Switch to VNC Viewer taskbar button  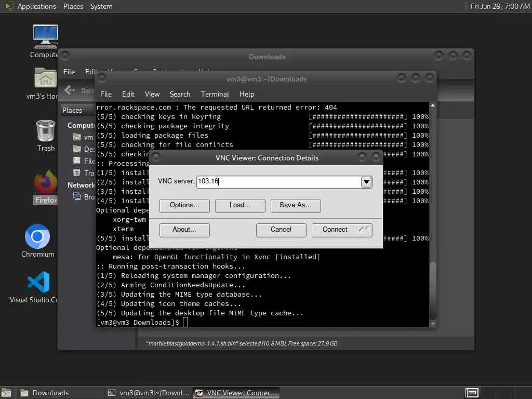(x=236, y=393)
